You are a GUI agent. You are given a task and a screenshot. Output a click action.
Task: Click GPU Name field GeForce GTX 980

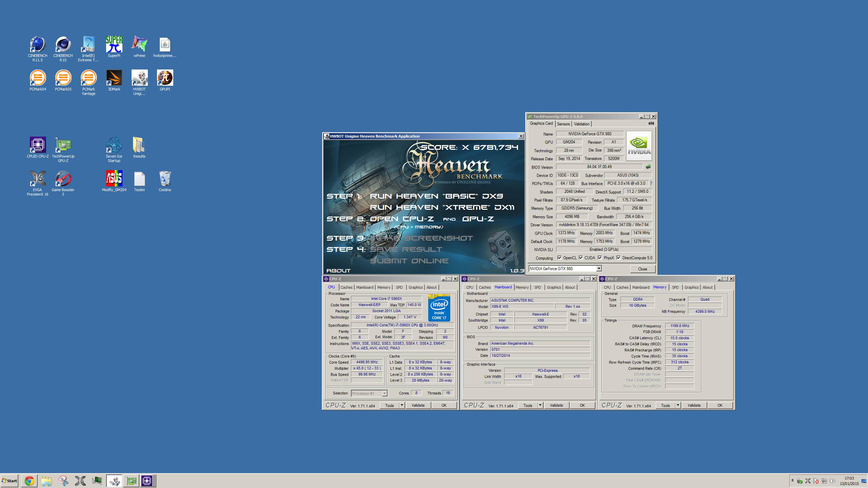coord(590,134)
